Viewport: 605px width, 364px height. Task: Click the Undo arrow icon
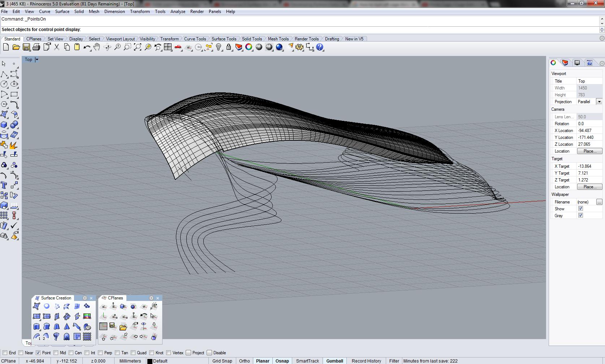(87, 47)
